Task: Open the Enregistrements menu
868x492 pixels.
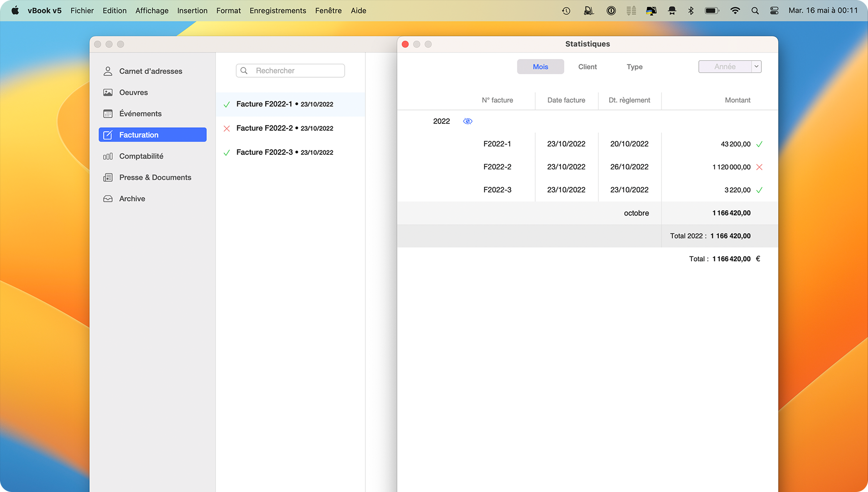Action: pos(278,11)
